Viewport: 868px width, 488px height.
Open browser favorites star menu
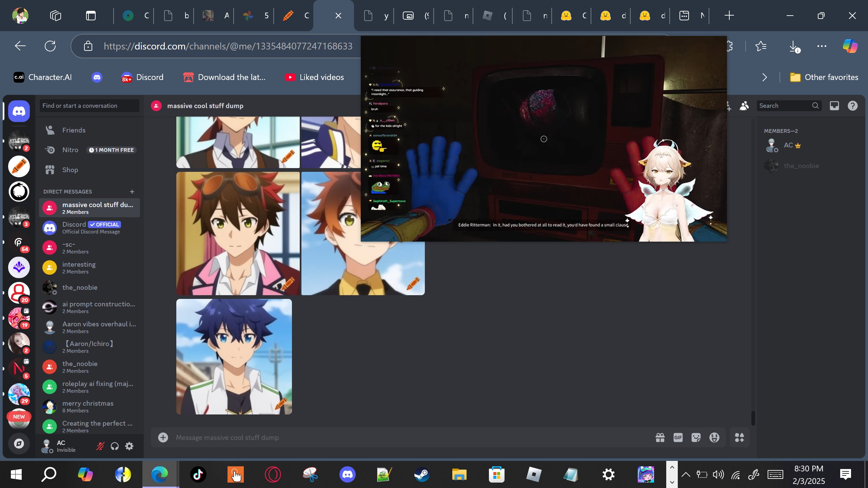coord(761,46)
